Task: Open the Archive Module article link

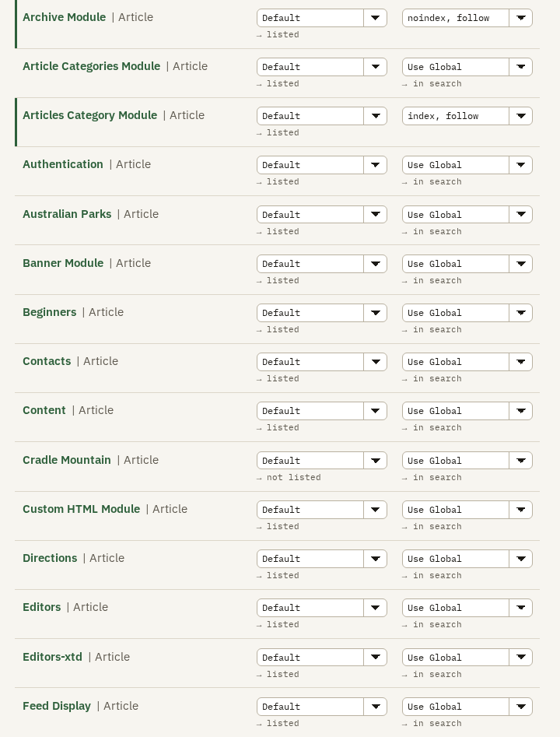Action: (x=65, y=17)
